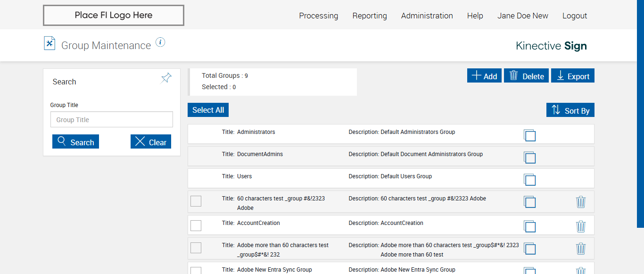Image resolution: width=644 pixels, height=274 pixels.
Task: Click trash icon for 60 characters test group
Action: pos(581,202)
